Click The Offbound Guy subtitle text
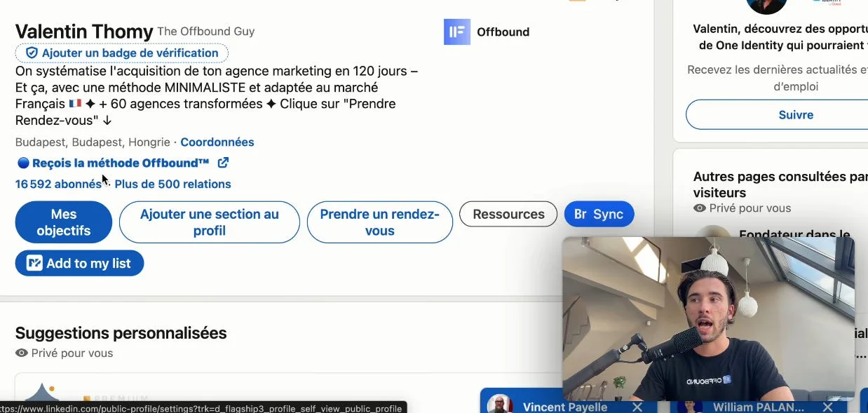 (206, 32)
